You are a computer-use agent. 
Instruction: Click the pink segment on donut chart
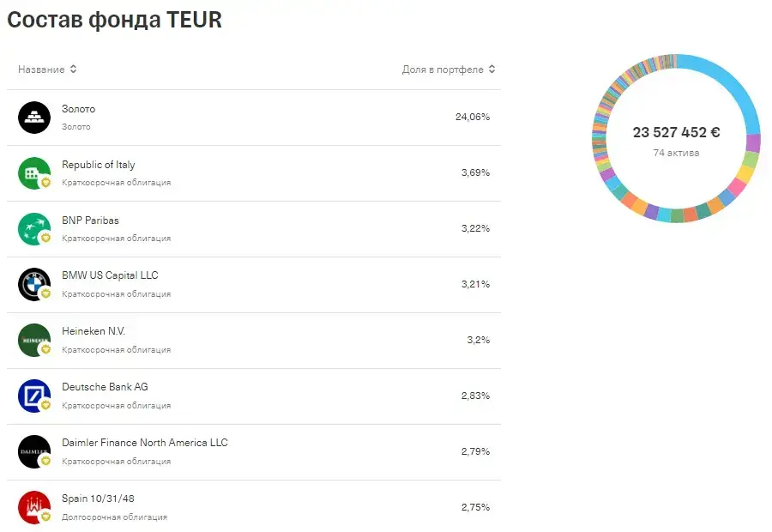coord(737,186)
